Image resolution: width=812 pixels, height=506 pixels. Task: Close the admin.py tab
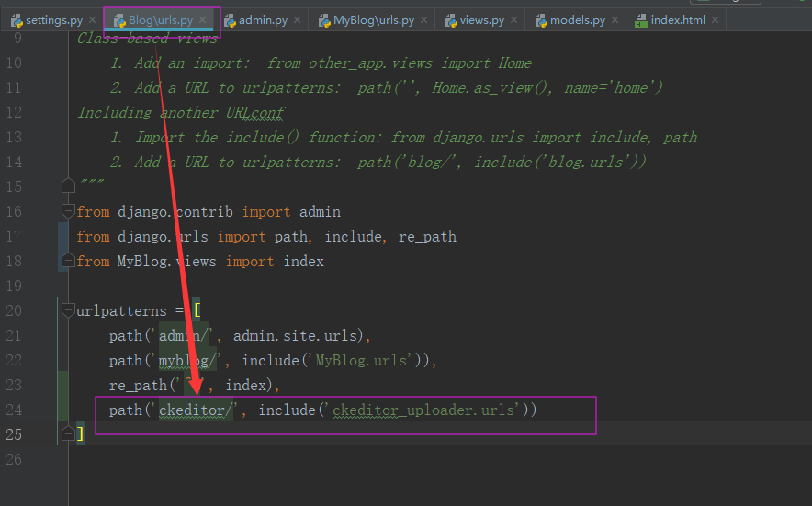[297, 19]
